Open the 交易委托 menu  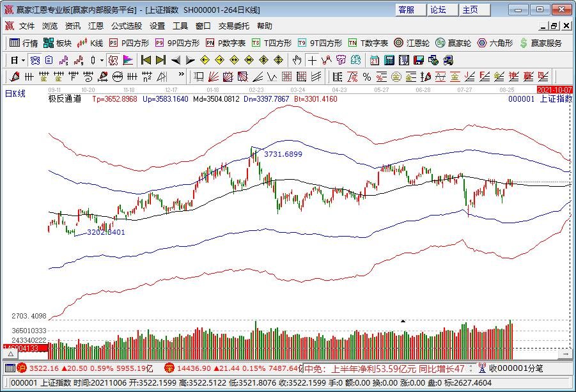coord(233,26)
